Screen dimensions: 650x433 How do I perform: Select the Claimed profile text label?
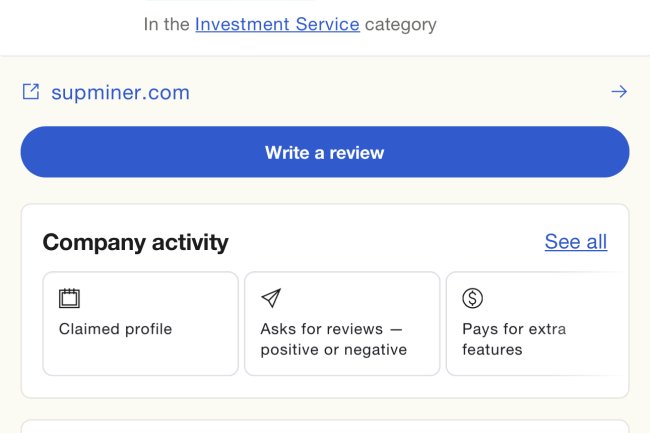(115, 329)
